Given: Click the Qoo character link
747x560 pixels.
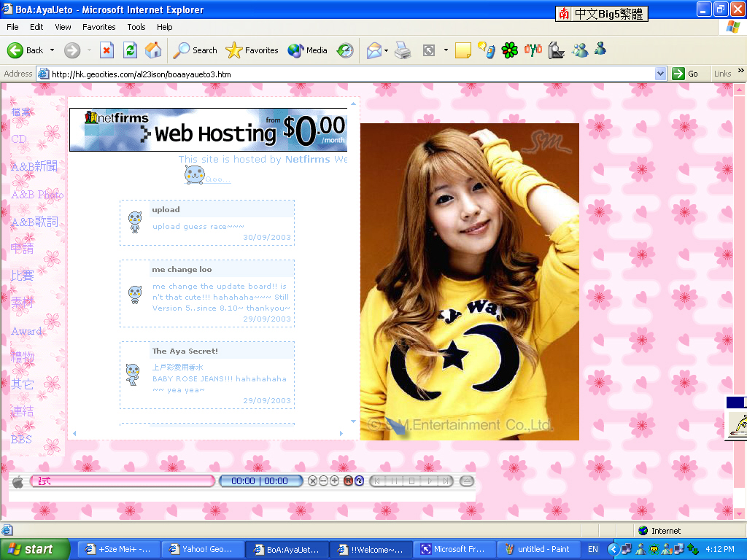Looking at the screenshot, I should 206,175.
